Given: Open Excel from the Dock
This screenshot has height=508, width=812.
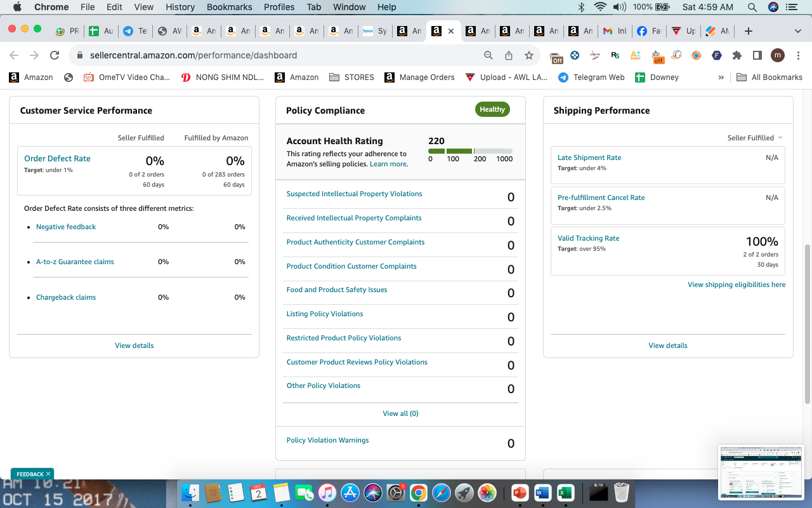Looking at the screenshot, I should pyautogui.click(x=565, y=492).
